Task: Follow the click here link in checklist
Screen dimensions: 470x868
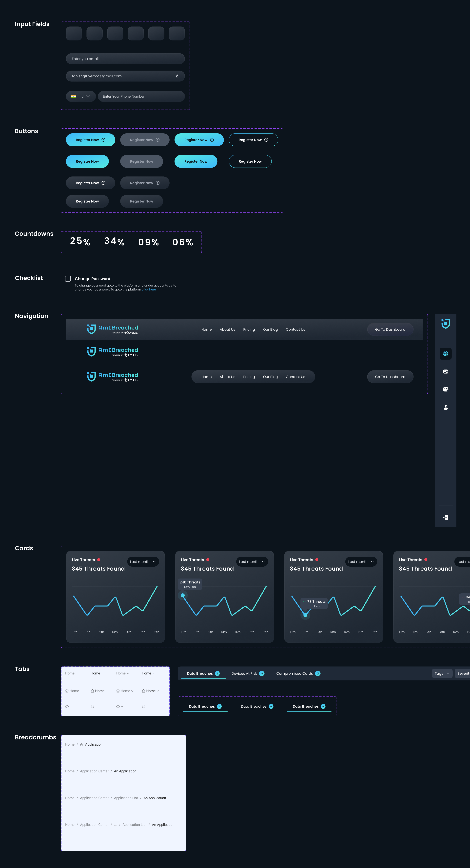Action: (149, 289)
